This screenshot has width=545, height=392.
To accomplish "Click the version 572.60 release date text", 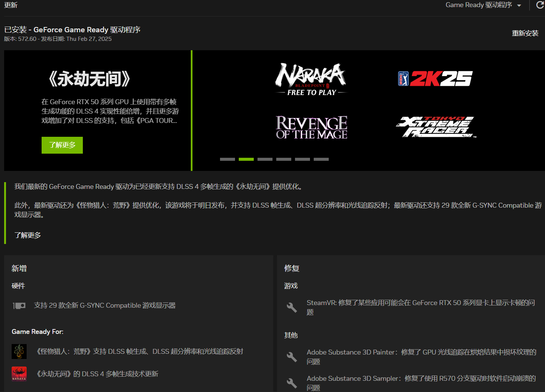I will click(x=58, y=39).
